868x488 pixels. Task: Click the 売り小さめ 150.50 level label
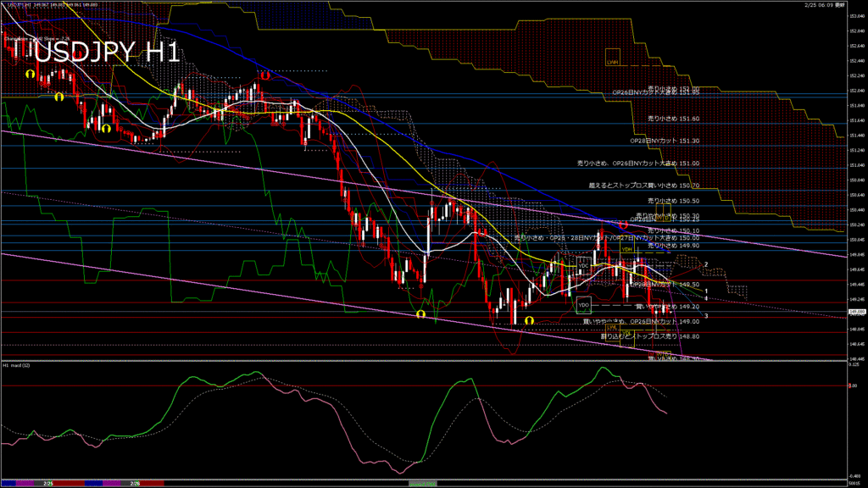673,201
